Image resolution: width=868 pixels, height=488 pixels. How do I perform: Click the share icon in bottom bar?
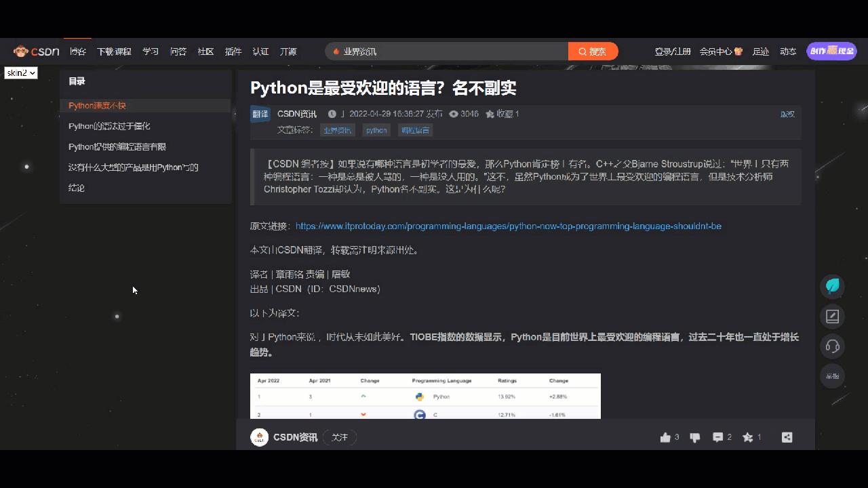click(787, 437)
